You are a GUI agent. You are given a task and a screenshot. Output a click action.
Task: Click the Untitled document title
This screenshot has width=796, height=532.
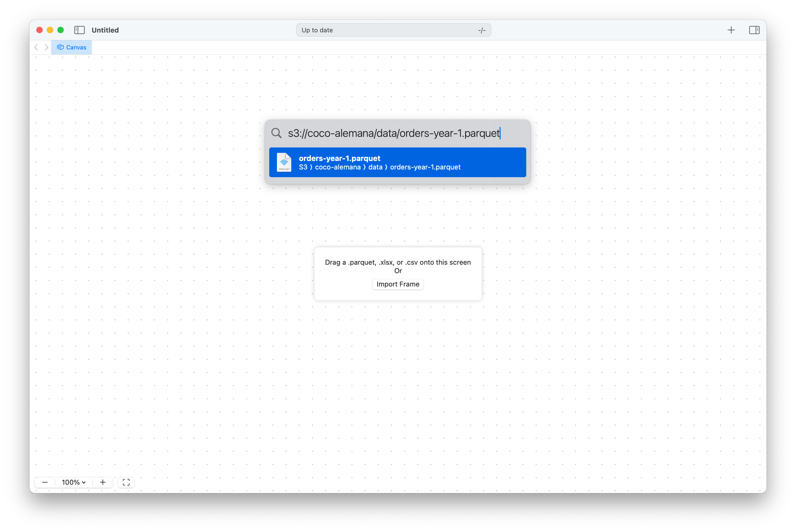tap(105, 30)
